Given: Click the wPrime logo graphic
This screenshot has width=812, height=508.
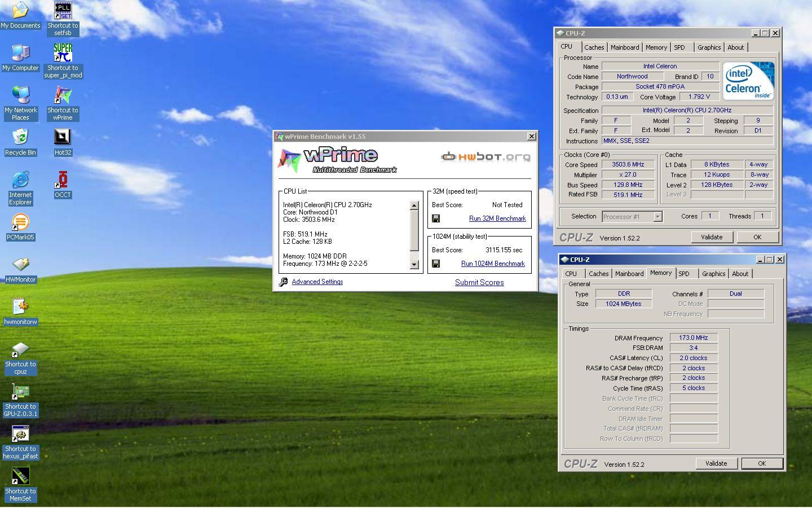Looking at the screenshot, I should coord(337,160).
